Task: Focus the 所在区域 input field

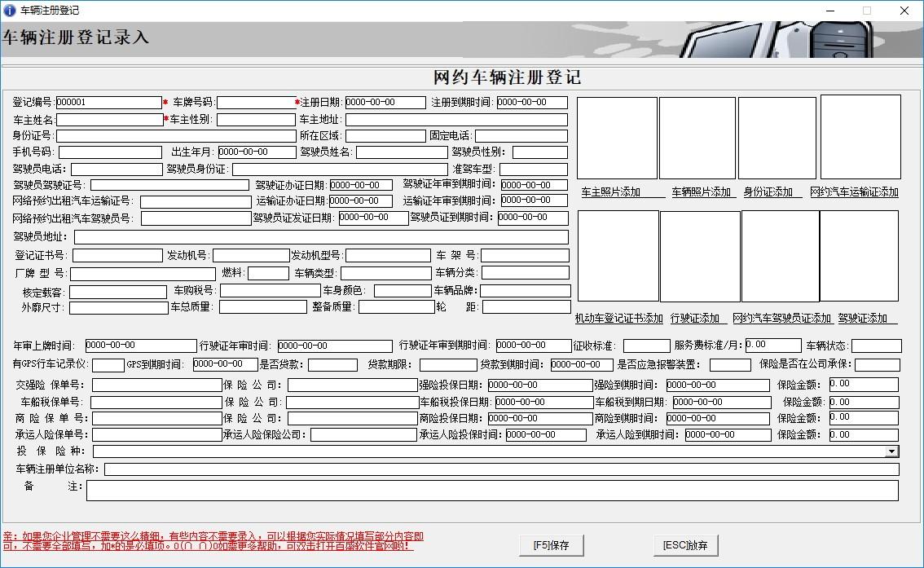Action: pos(385,135)
